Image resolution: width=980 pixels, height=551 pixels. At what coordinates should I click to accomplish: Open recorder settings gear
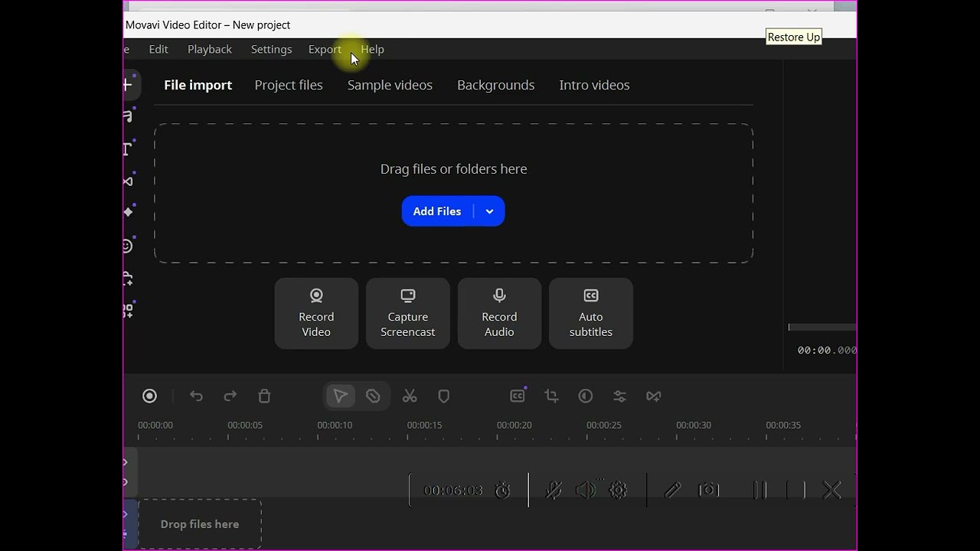click(x=619, y=491)
